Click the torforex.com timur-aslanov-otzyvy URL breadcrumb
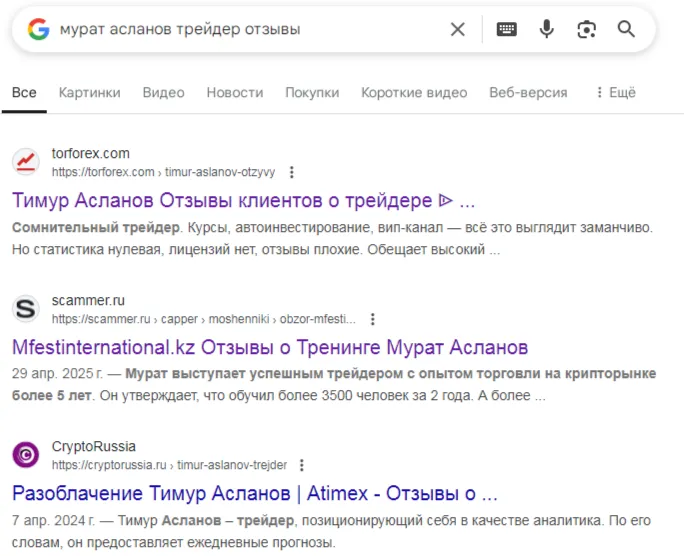Viewport: 684px width, 556px height. pyautogui.click(x=164, y=172)
